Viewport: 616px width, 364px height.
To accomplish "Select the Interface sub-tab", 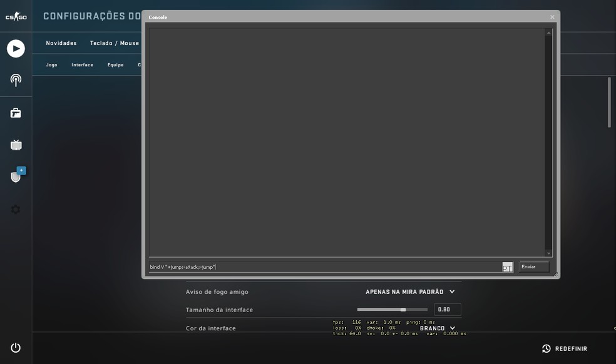I will coord(82,65).
